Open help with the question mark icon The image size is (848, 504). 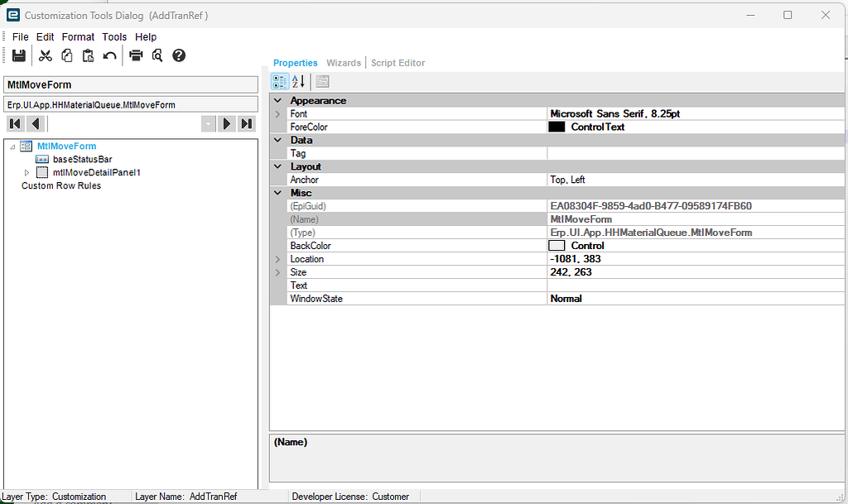tap(179, 55)
